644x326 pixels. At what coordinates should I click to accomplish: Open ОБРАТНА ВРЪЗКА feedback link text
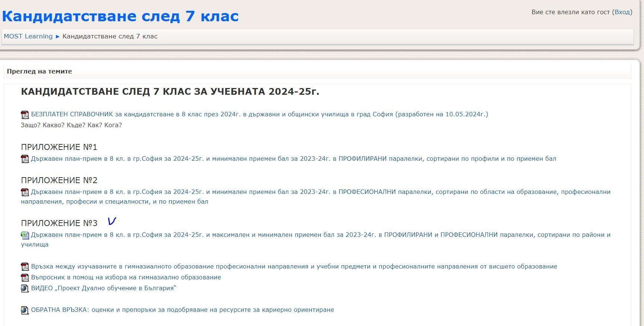[182, 310]
